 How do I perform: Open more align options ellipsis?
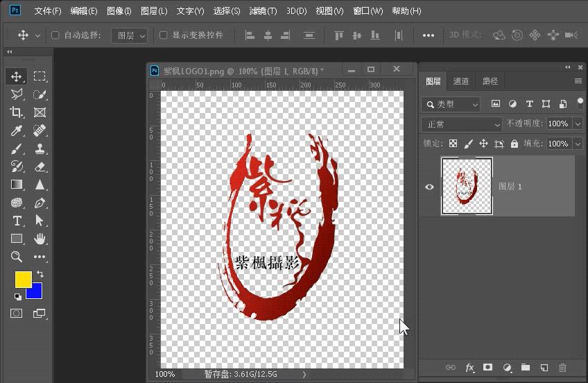(x=429, y=35)
